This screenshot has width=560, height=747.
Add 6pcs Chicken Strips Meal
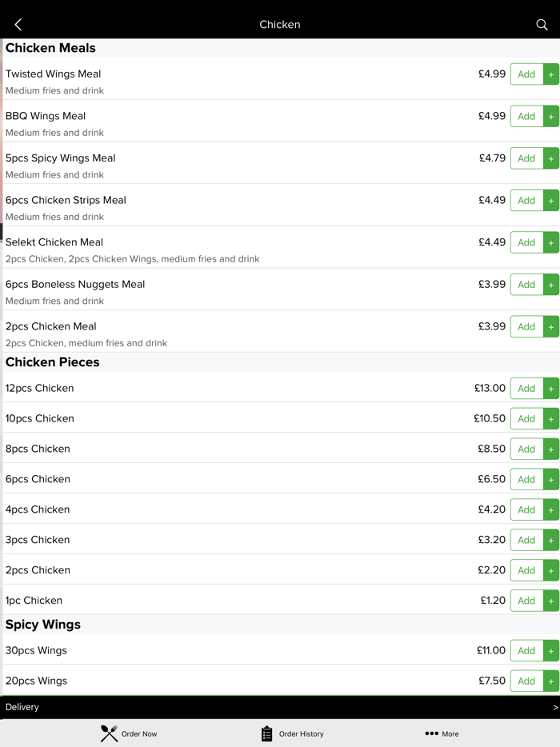(526, 201)
